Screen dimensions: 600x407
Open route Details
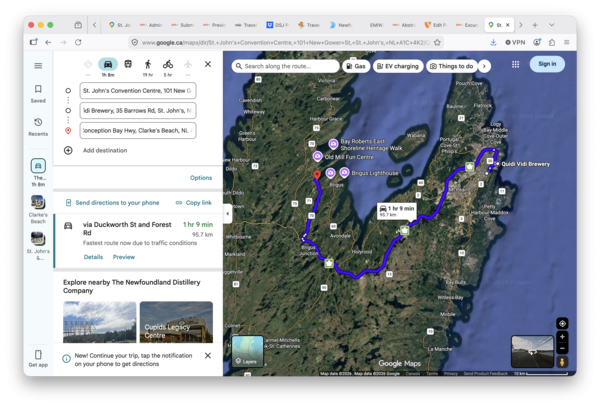click(x=93, y=257)
